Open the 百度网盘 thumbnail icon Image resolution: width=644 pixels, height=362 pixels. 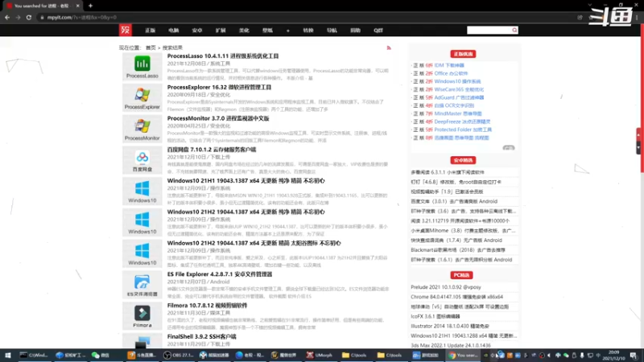point(142,160)
